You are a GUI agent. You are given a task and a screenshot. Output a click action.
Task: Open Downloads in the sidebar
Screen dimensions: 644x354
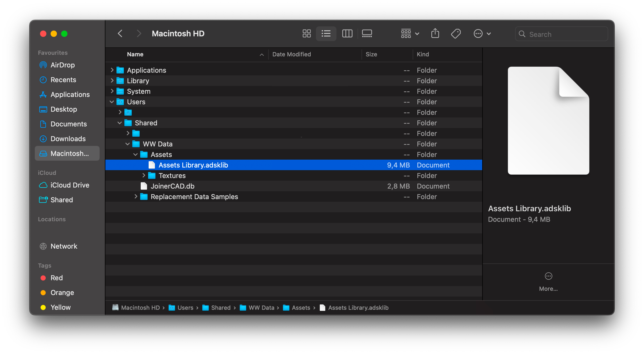[68, 139]
